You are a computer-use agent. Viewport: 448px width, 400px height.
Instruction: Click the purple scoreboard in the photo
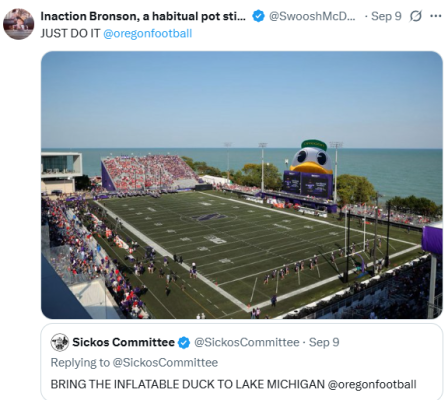pyautogui.click(x=307, y=184)
